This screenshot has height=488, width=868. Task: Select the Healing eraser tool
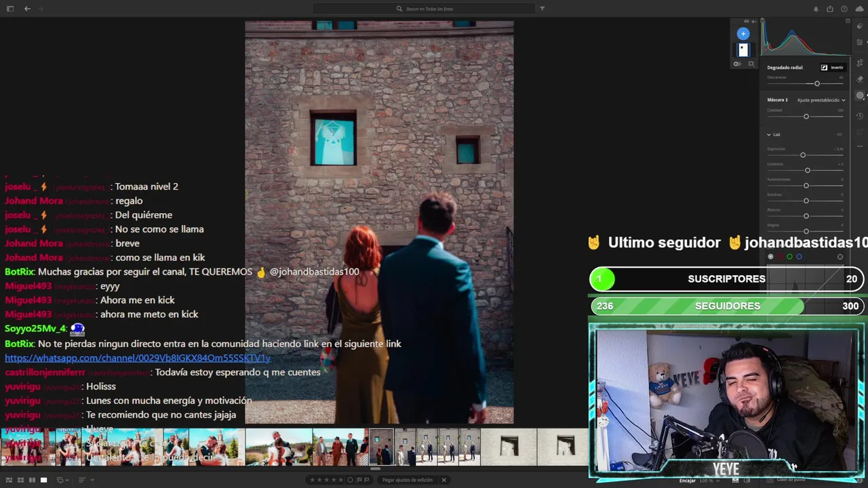coord(860,79)
